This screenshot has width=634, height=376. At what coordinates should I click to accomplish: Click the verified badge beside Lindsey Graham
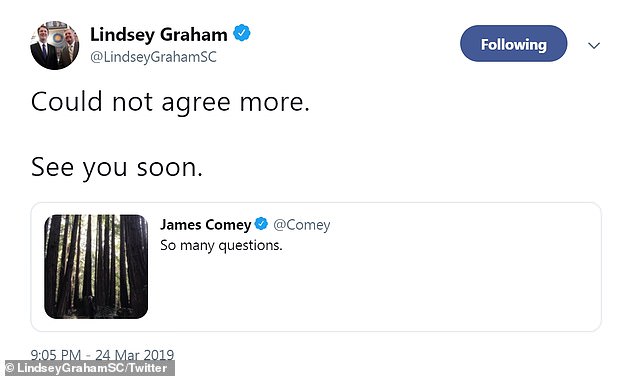pyautogui.click(x=242, y=33)
